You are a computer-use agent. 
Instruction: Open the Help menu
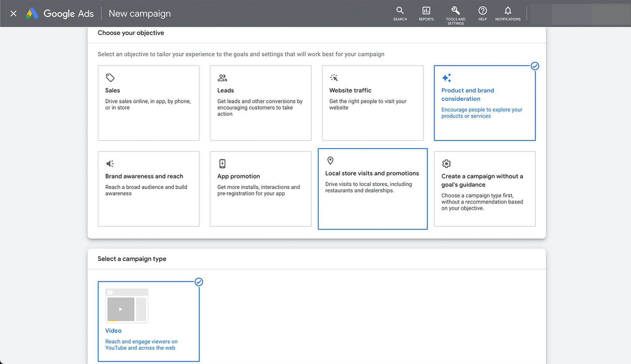point(482,13)
